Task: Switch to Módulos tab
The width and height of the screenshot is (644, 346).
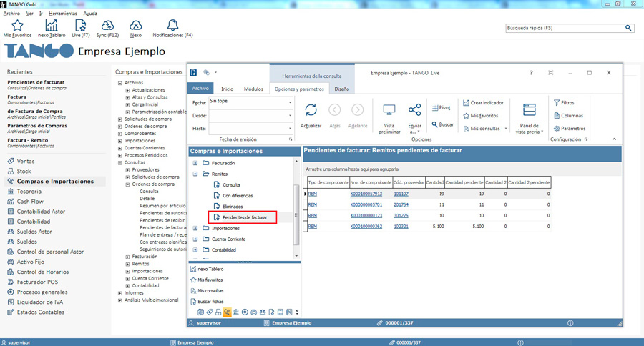Action: pyautogui.click(x=253, y=89)
